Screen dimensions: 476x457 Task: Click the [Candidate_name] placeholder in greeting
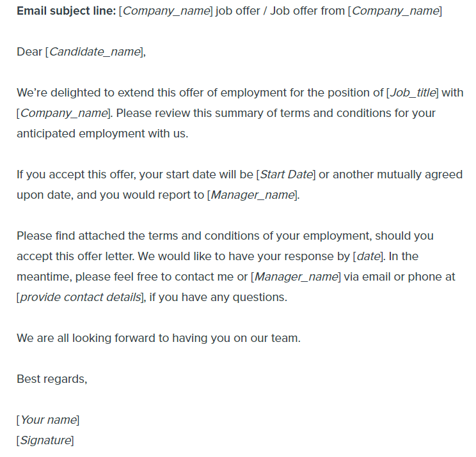click(x=94, y=52)
